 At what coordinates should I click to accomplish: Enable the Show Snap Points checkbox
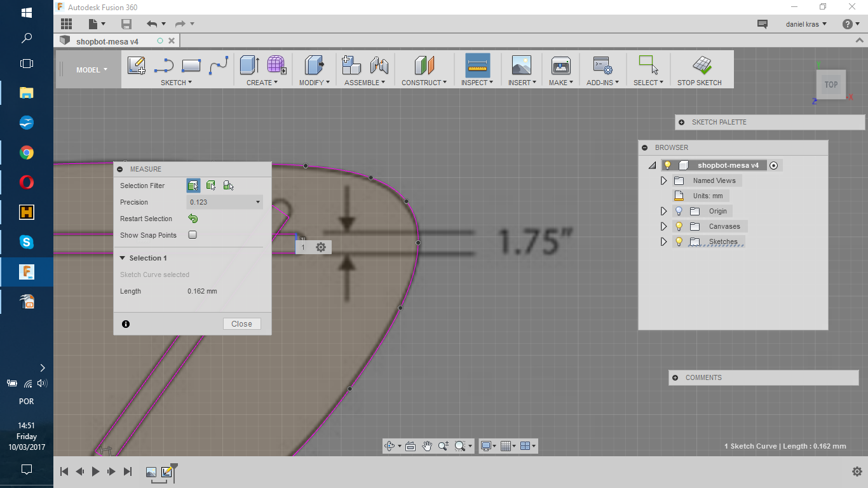click(193, 235)
